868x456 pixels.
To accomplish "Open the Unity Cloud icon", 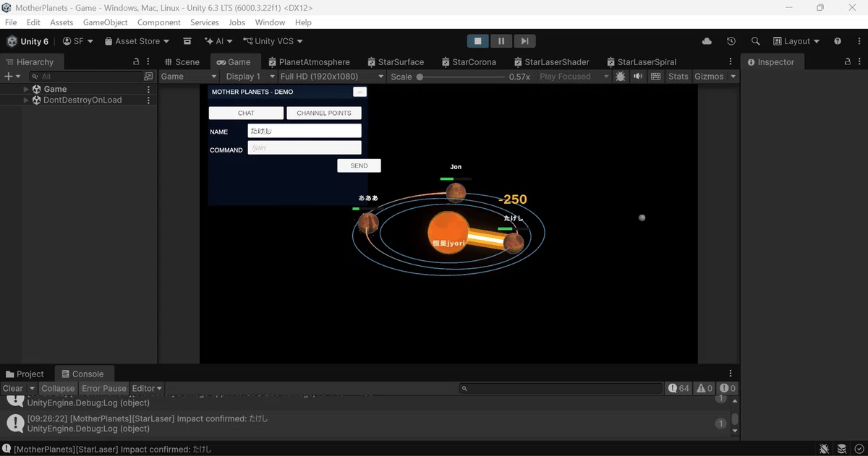I will [707, 41].
